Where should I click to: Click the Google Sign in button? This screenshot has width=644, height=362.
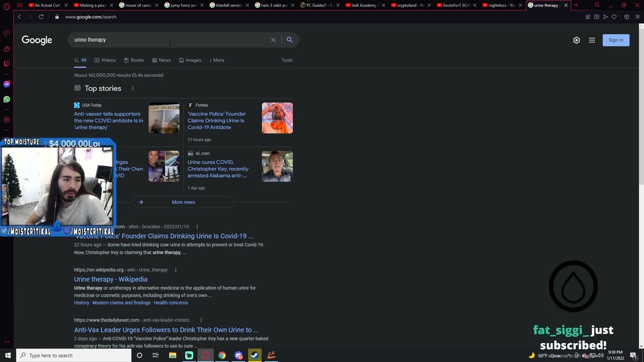(616, 40)
